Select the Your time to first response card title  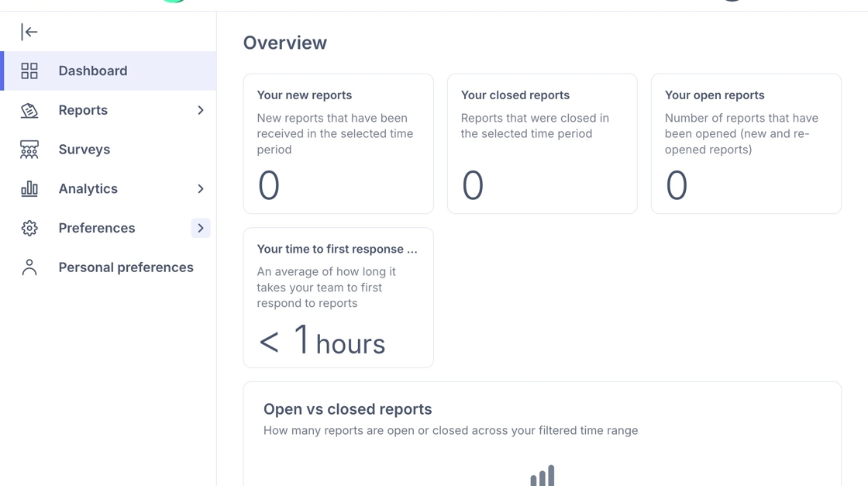[x=336, y=249]
